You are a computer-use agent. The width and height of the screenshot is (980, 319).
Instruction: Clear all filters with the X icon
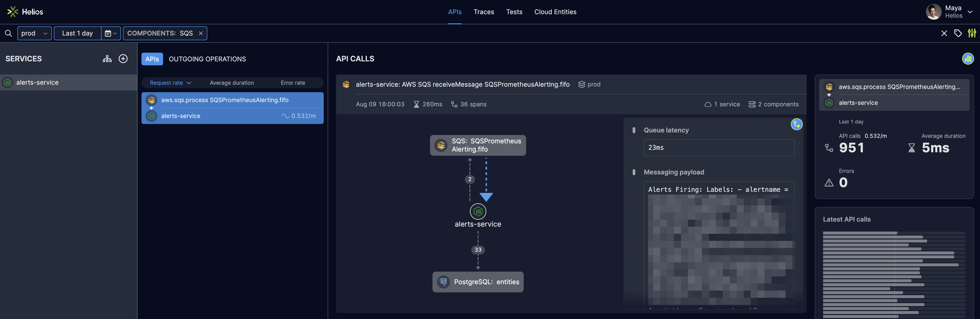point(944,34)
